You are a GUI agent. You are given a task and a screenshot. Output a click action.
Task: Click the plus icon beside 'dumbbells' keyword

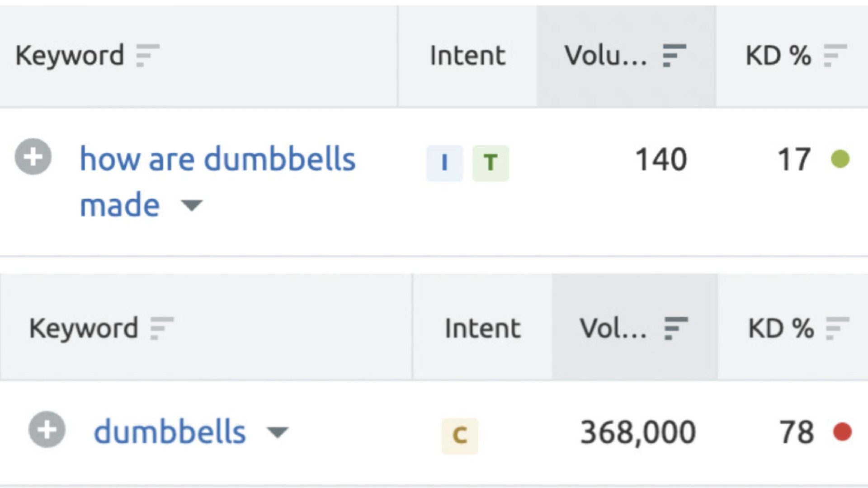coord(47,430)
